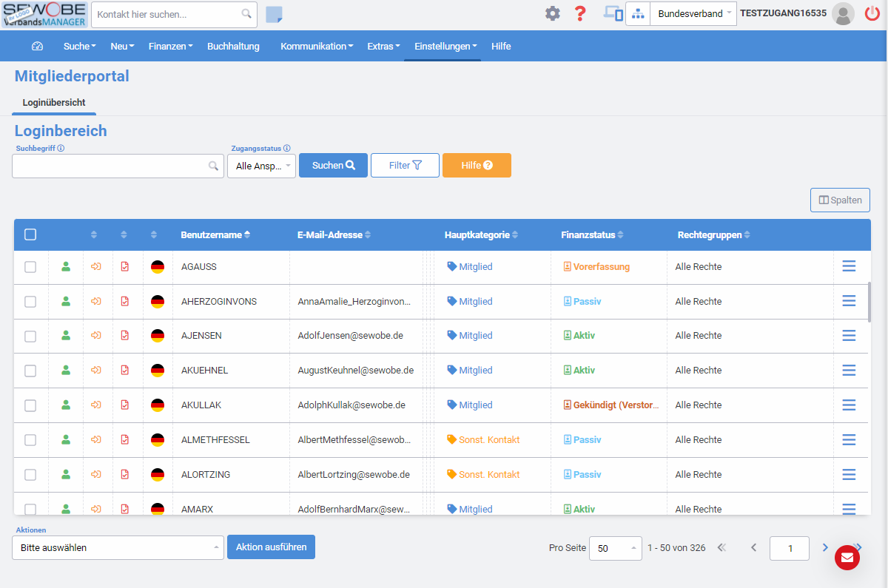This screenshot has height=588, width=888.
Task: Tick the ALMETHFESSEL row checkbox
Action: point(30,440)
